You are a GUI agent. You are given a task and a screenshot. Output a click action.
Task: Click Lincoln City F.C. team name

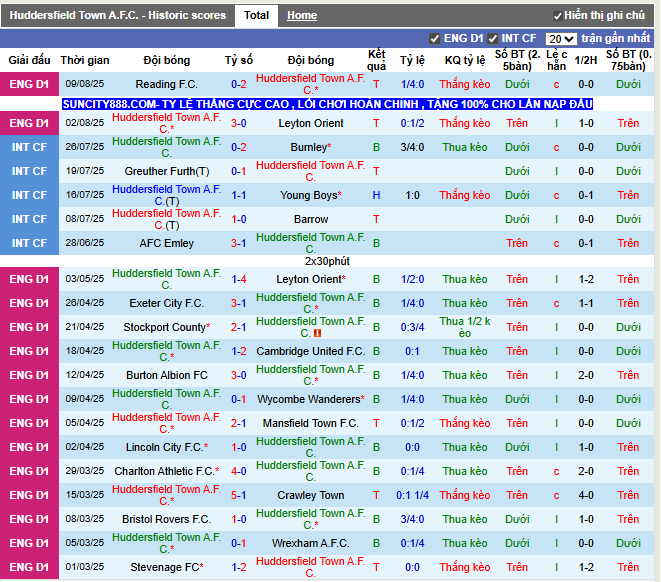click(x=164, y=448)
